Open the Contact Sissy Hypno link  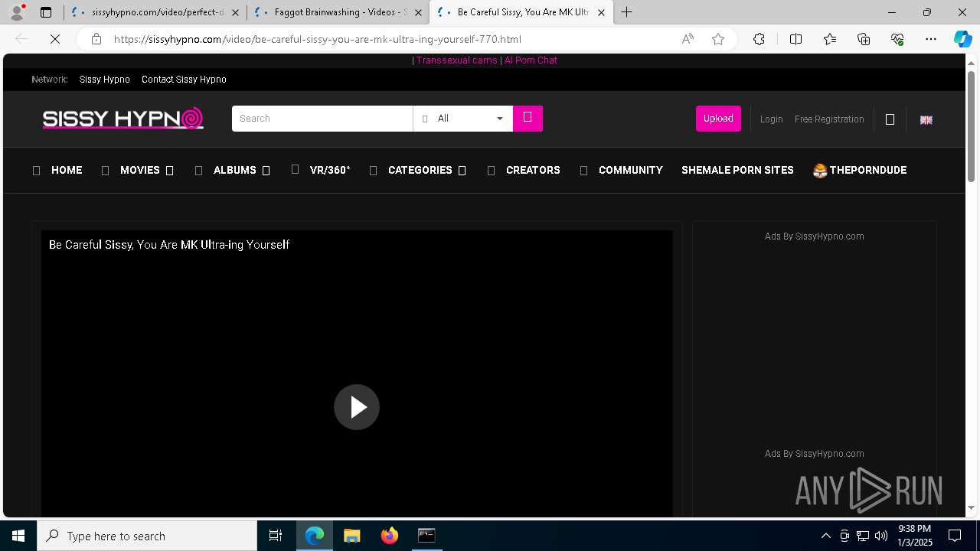tap(184, 80)
